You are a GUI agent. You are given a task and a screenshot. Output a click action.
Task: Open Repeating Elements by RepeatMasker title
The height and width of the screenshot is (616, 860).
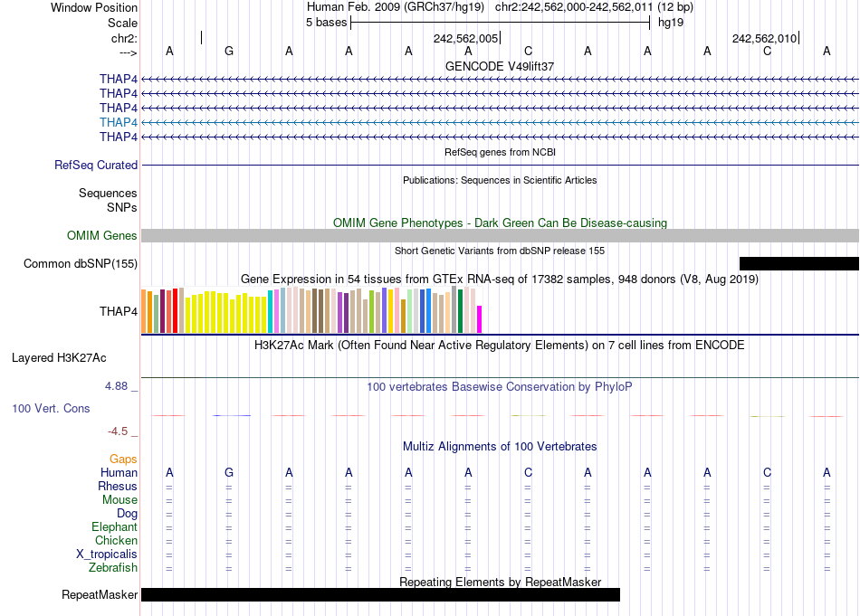tap(500, 582)
